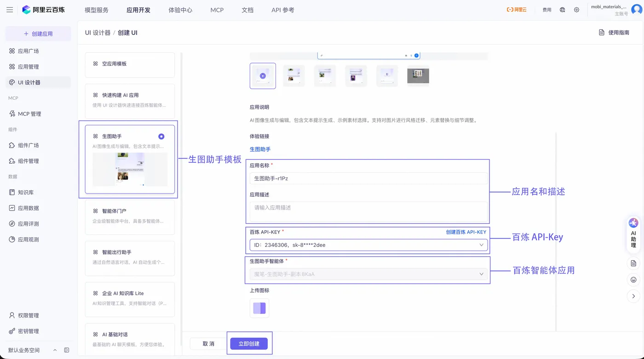This screenshot has width=644, height=359.
Task: Open the gear settings icon
Action: click(576, 10)
